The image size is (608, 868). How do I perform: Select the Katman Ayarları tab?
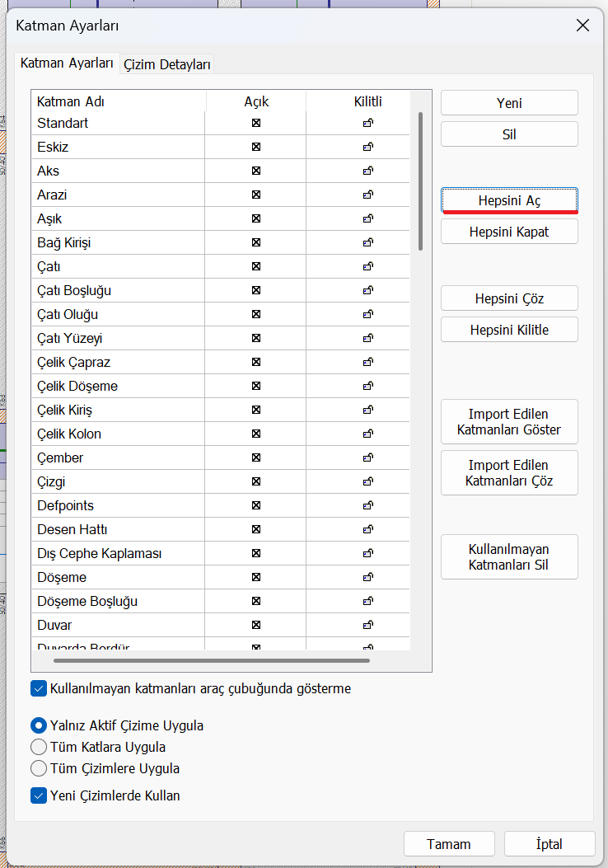click(67, 63)
